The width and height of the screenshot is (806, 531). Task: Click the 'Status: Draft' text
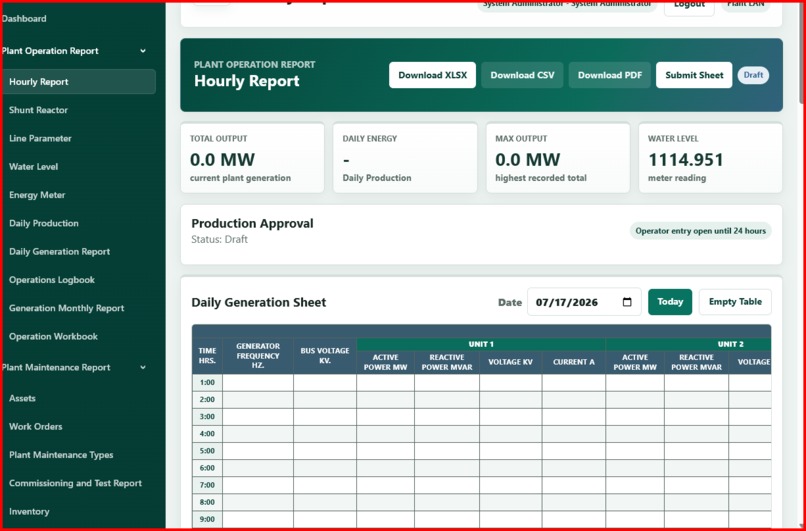pyautogui.click(x=219, y=240)
